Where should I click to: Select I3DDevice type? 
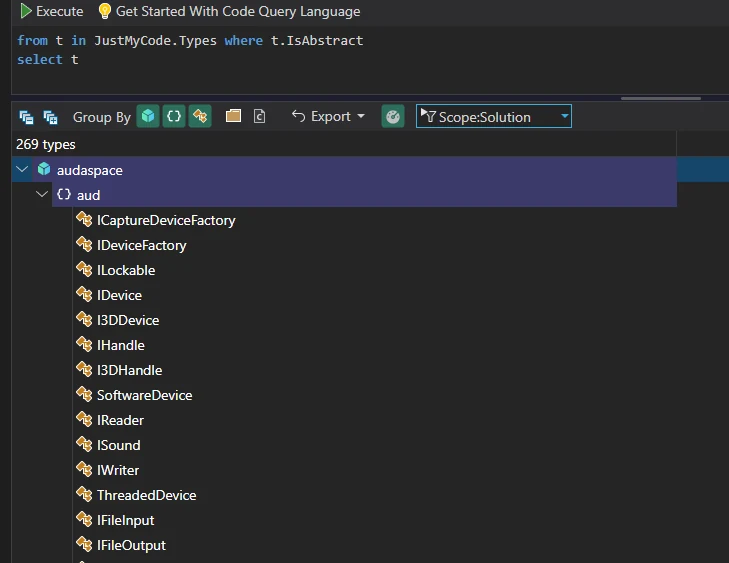(x=128, y=320)
